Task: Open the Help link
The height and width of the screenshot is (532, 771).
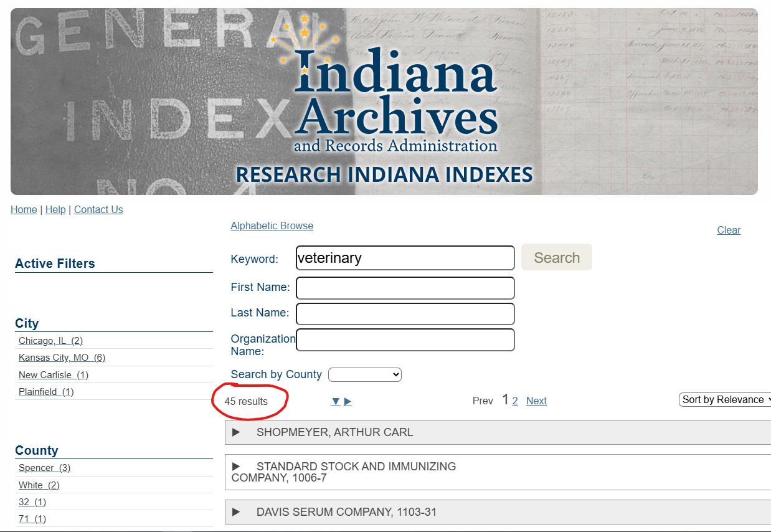Action: [55, 210]
